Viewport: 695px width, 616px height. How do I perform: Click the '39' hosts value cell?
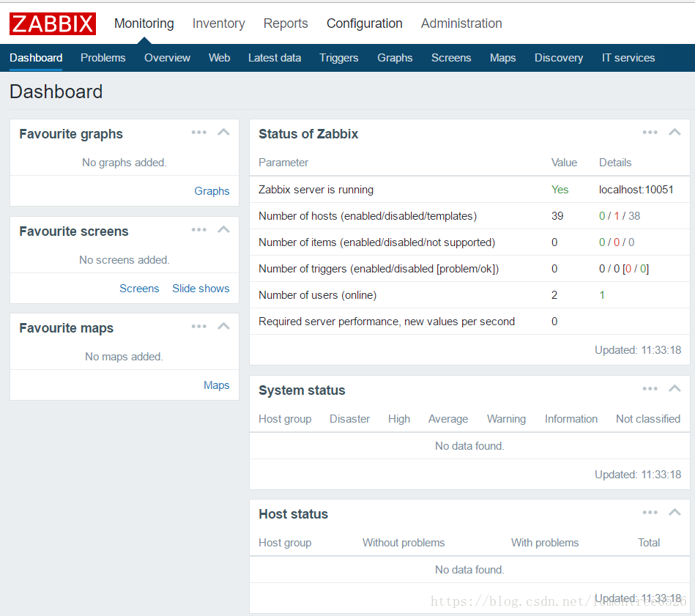click(x=557, y=216)
